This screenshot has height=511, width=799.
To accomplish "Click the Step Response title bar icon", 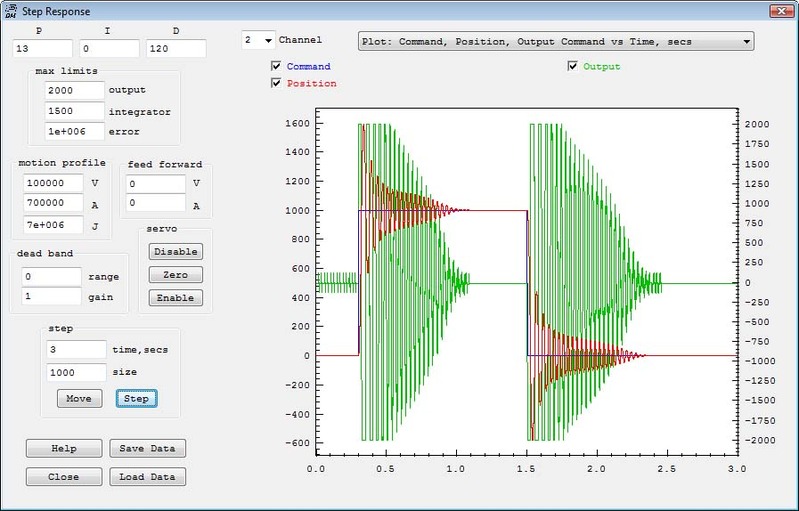I will [x=11, y=11].
